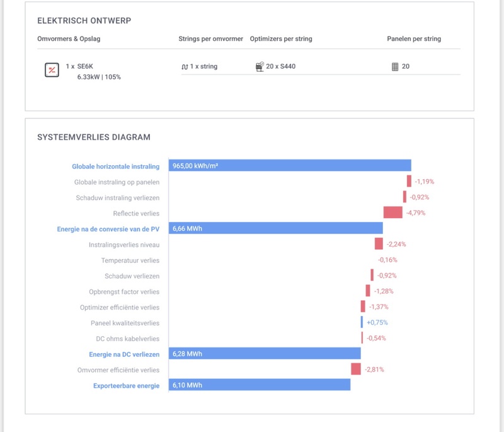Click the panel grid icon beside '20'
Screen dimensions: 504x432
point(395,66)
